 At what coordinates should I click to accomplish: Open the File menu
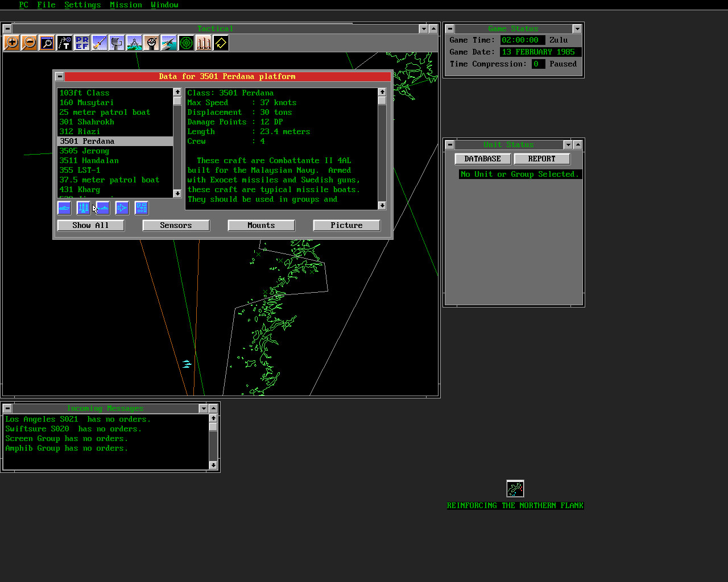[46, 5]
